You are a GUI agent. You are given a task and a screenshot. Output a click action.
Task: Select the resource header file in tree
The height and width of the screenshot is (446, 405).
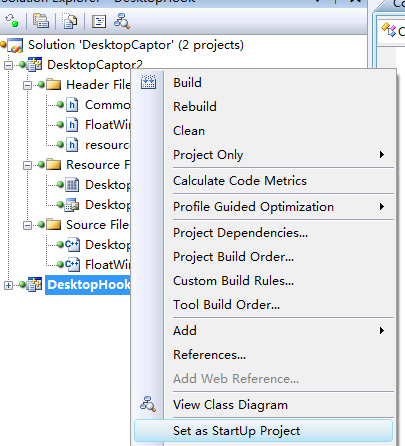click(107, 145)
